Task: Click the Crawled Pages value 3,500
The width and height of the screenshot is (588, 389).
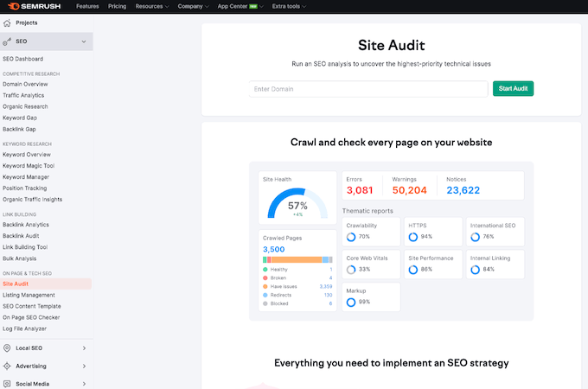Action: click(274, 249)
